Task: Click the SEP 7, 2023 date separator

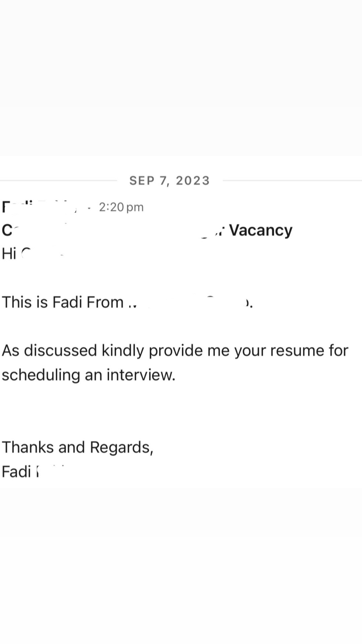Action: coord(169,181)
